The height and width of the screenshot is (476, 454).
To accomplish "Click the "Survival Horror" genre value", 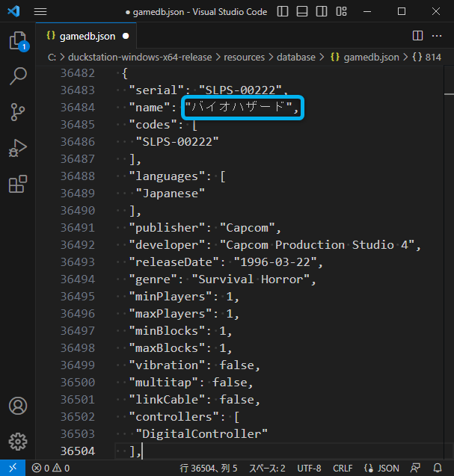I will [251, 279].
